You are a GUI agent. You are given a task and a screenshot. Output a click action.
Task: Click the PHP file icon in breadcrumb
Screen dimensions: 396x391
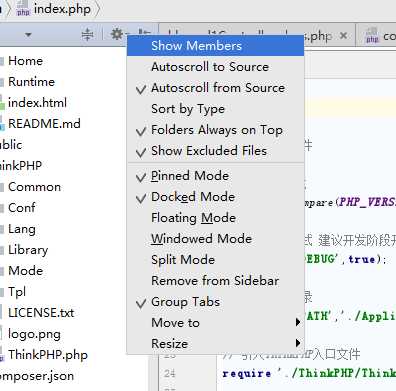23,9
